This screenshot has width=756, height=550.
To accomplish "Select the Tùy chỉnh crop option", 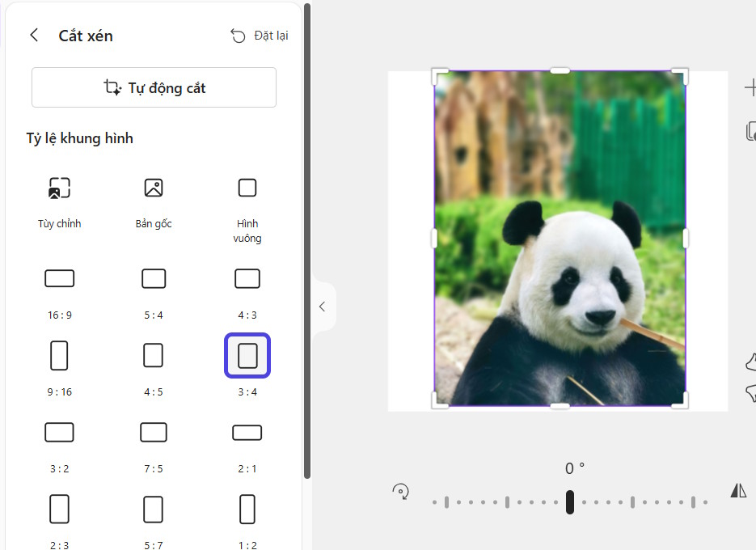I will (59, 188).
